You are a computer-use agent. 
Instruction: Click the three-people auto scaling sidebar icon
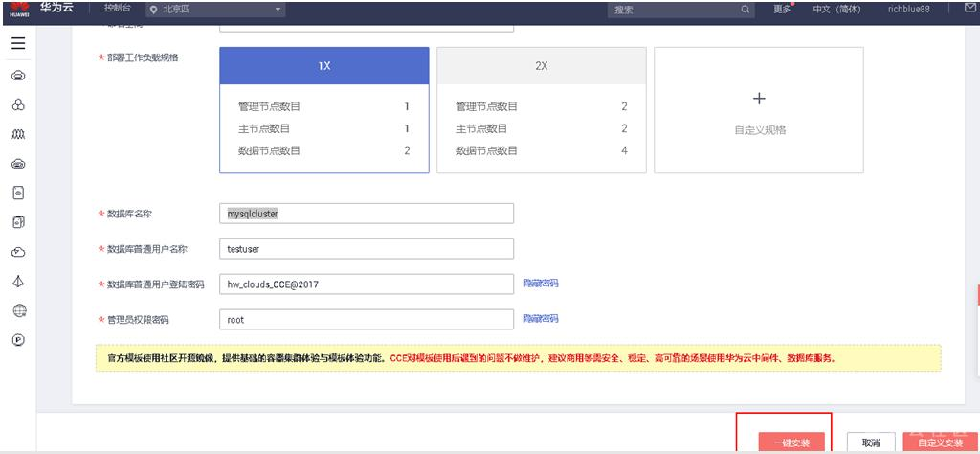coord(18,134)
